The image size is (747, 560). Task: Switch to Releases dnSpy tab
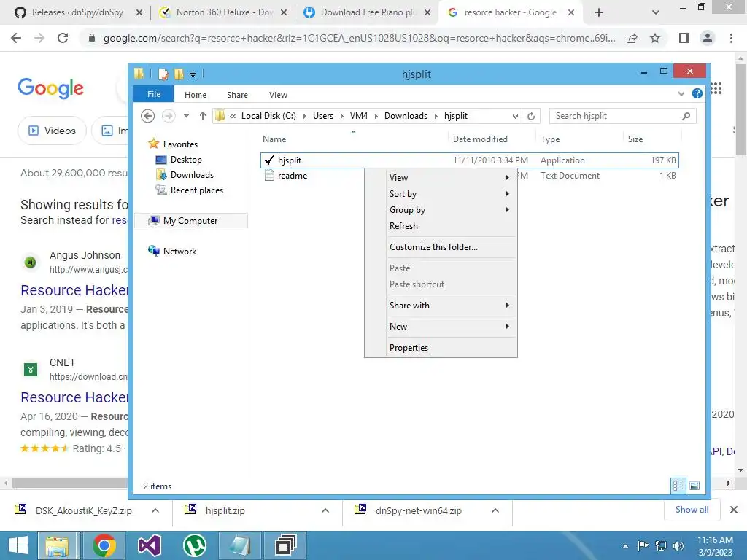pyautogui.click(x=78, y=12)
